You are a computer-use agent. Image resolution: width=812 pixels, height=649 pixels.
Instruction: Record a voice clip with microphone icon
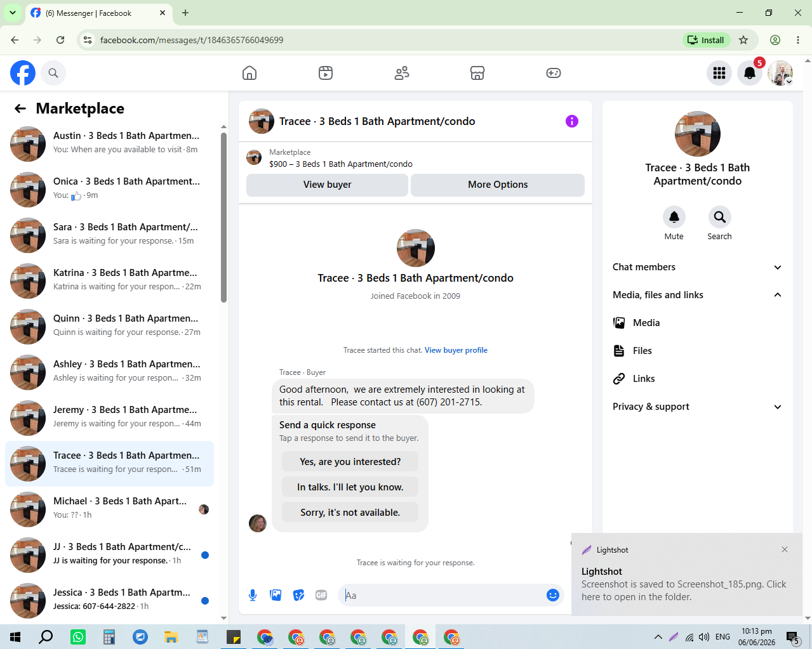coord(253,595)
